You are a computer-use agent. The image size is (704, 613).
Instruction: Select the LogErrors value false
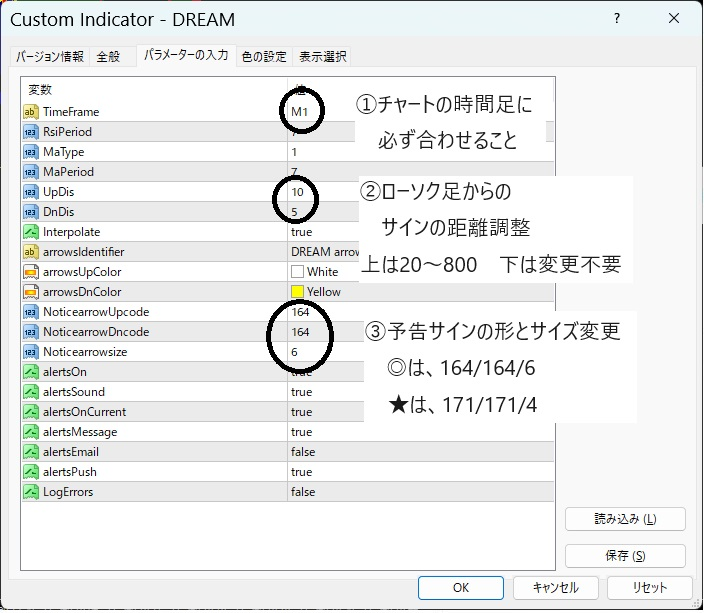coord(303,491)
